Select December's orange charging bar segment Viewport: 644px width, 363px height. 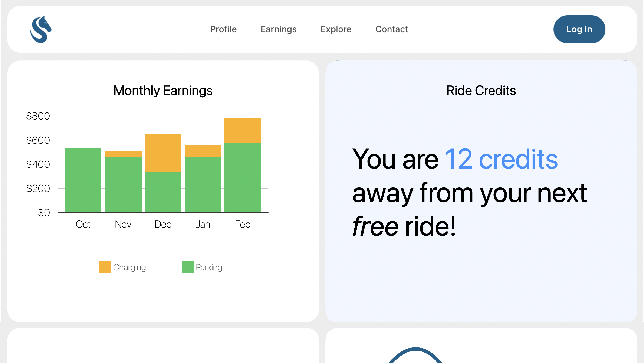163,153
